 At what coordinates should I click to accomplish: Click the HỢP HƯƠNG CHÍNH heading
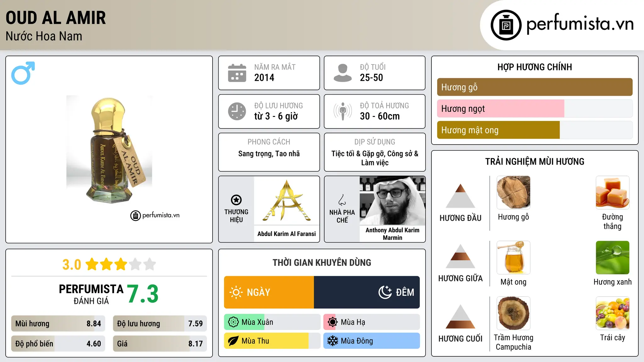pyautogui.click(x=535, y=67)
